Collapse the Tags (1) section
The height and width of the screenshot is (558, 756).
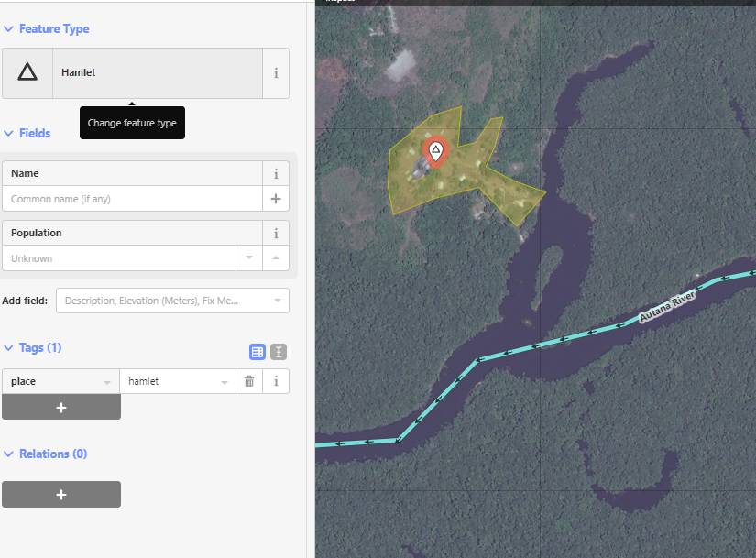pyautogui.click(x=32, y=348)
